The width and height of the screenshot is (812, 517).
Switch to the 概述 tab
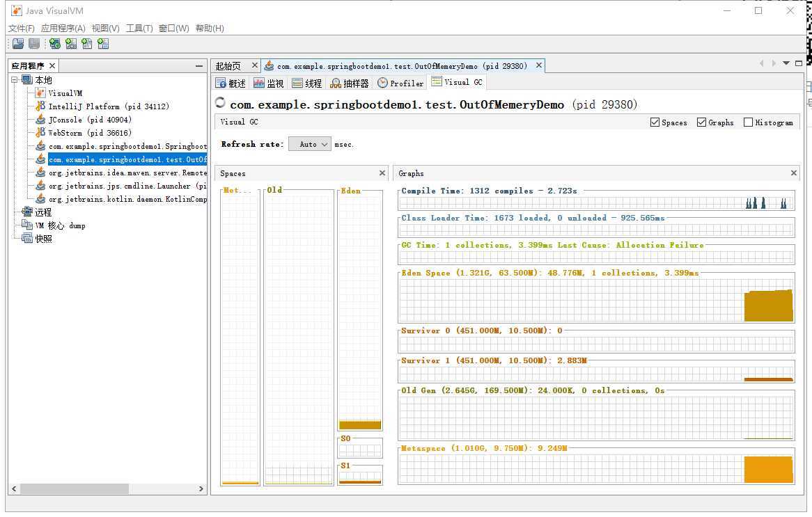(x=231, y=83)
